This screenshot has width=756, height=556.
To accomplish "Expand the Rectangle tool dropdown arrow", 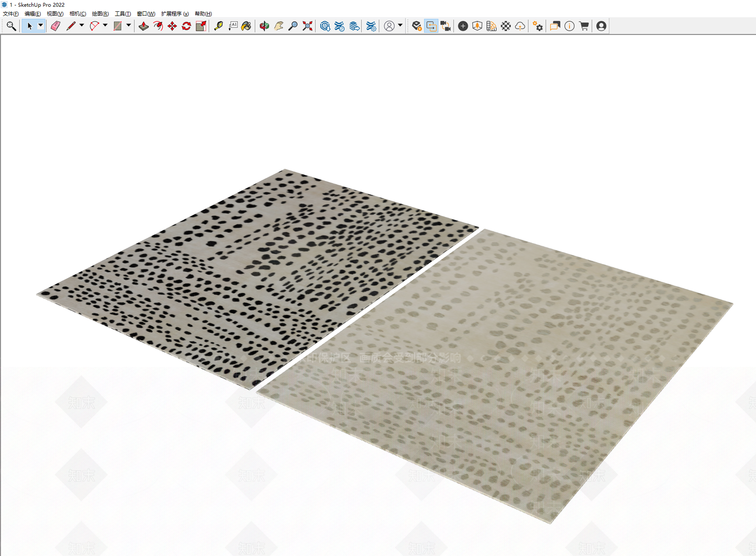I will [x=129, y=26].
